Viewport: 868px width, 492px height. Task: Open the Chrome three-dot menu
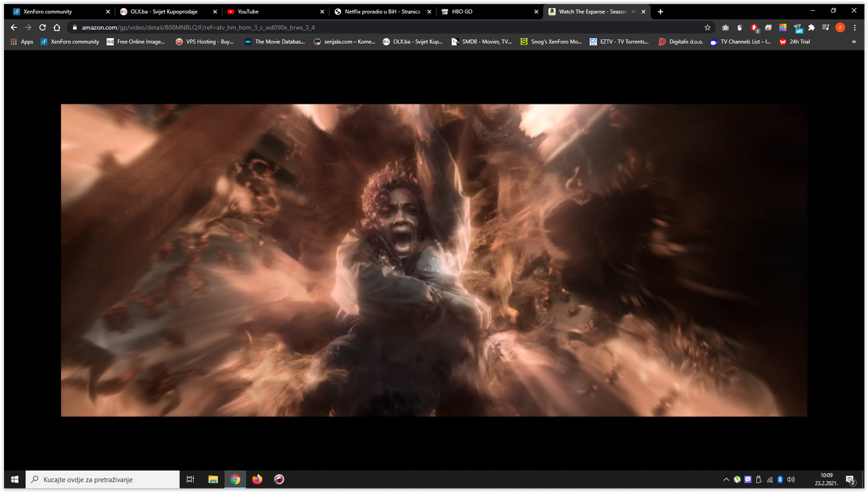pos(855,28)
